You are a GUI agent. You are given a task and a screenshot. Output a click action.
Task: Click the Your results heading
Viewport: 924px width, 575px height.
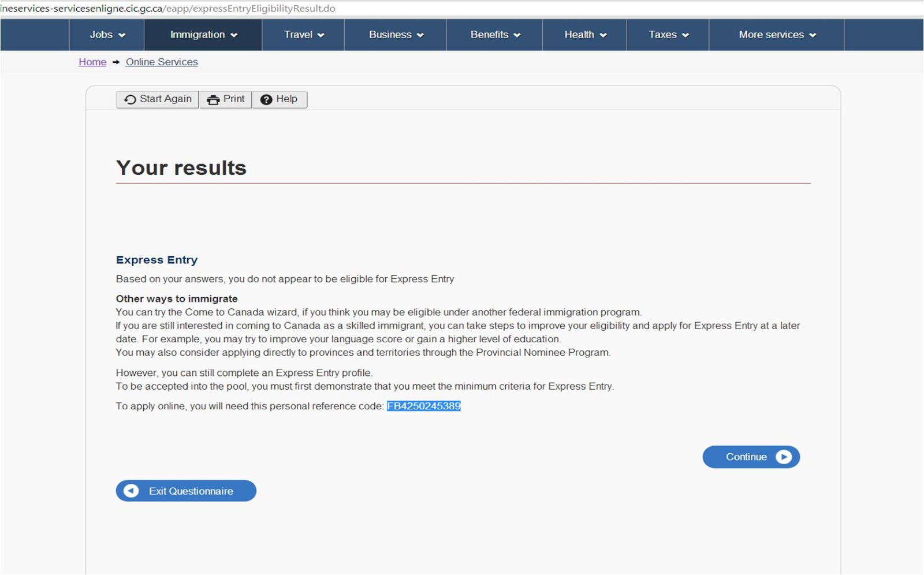[x=181, y=168]
